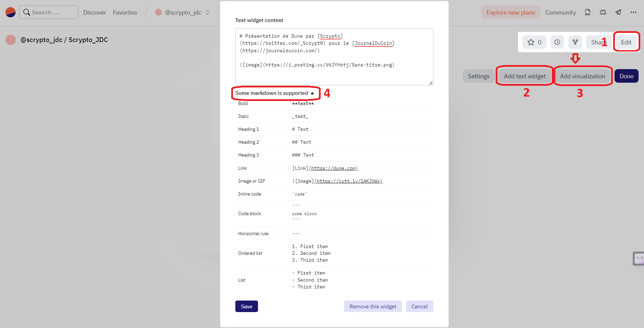Screen dimensions: 644x328
Task: Grab the textarea resize handle
Action: [x=431, y=83]
